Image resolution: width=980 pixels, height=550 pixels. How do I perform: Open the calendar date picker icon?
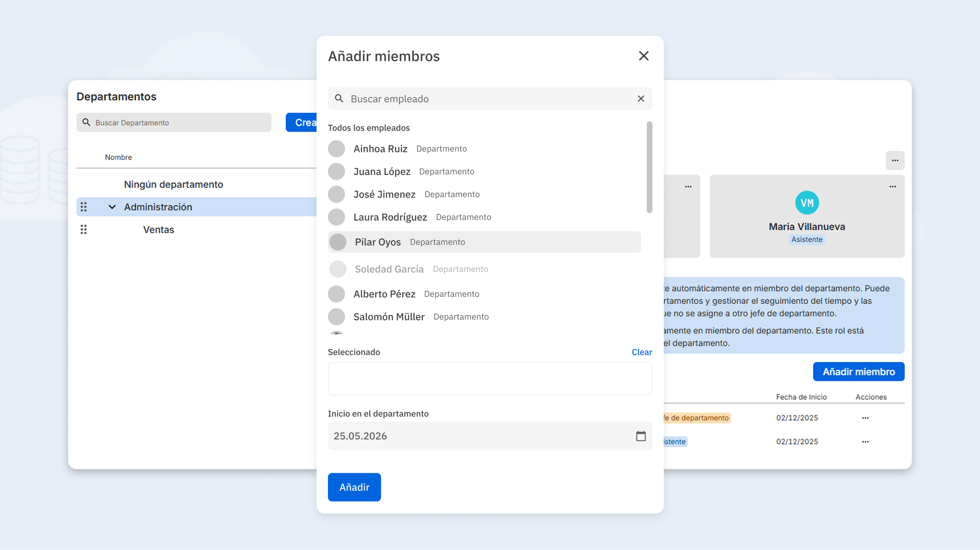pyautogui.click(x=641, y=436)
